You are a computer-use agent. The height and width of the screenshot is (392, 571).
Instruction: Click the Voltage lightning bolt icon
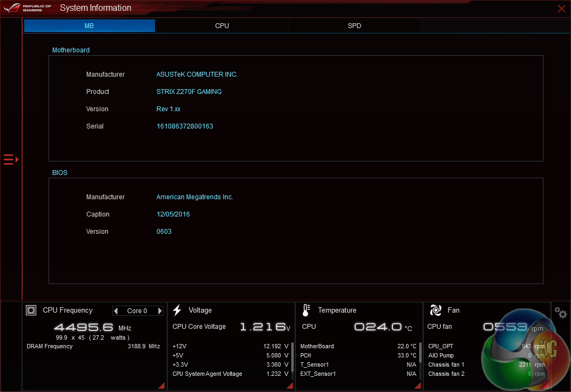coord(177,310)
